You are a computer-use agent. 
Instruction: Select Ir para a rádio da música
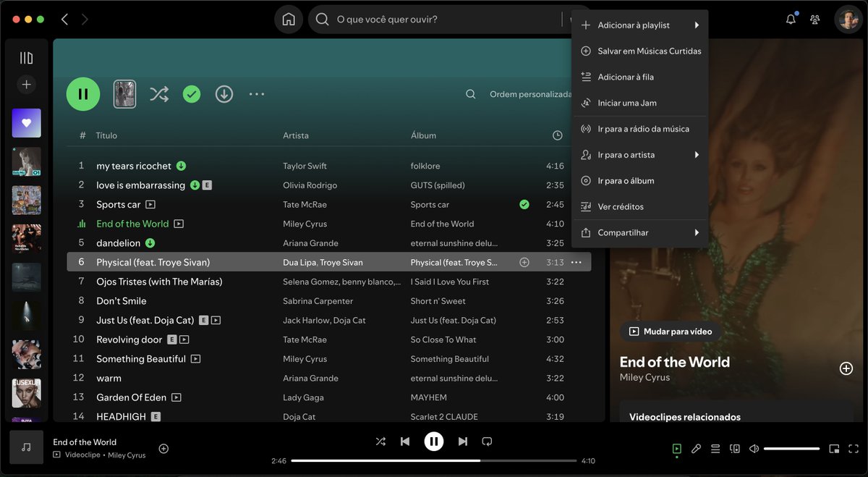point(639,129)
